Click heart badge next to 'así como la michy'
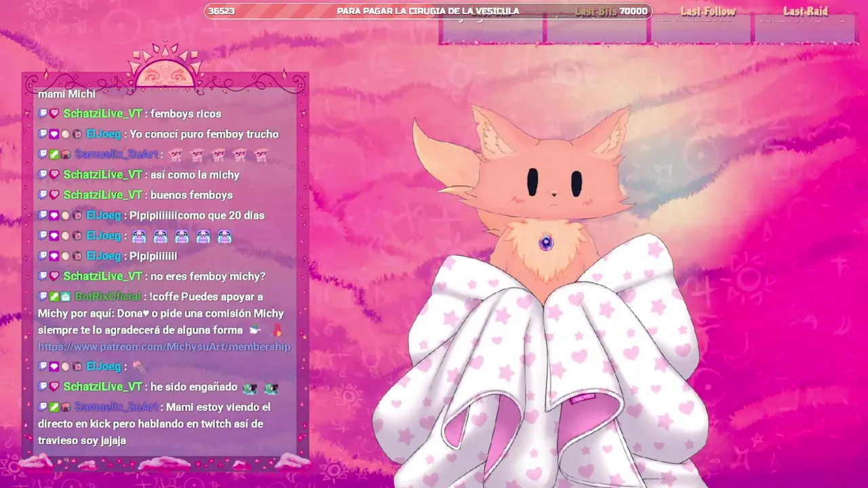Image resolution: width=868 pixels, height=488 pixels. coord(54,175)
